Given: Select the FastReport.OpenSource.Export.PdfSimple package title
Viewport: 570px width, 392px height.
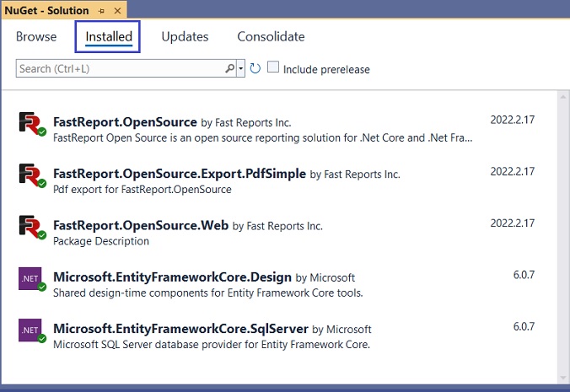Looking at the screenshot, I should tap(180, 174).
